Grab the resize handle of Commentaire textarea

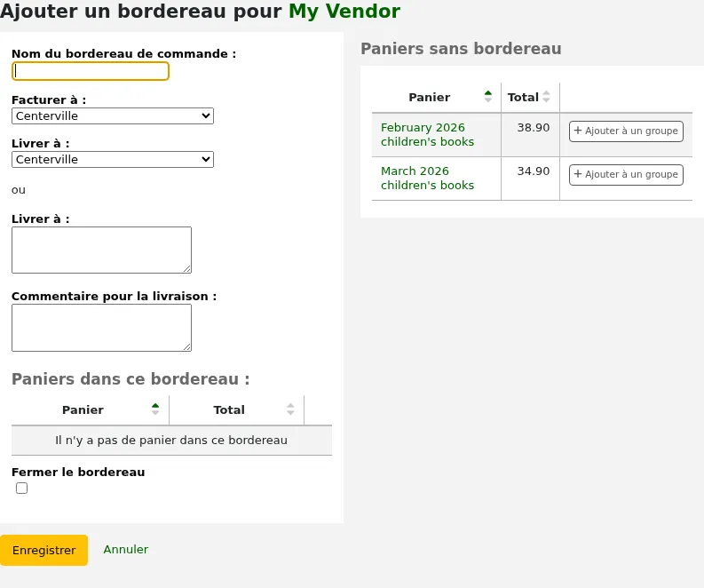pos(186,346)
